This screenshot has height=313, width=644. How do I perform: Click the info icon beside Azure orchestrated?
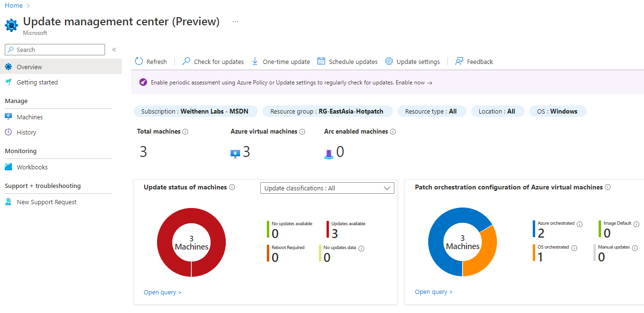pos(580,224)
